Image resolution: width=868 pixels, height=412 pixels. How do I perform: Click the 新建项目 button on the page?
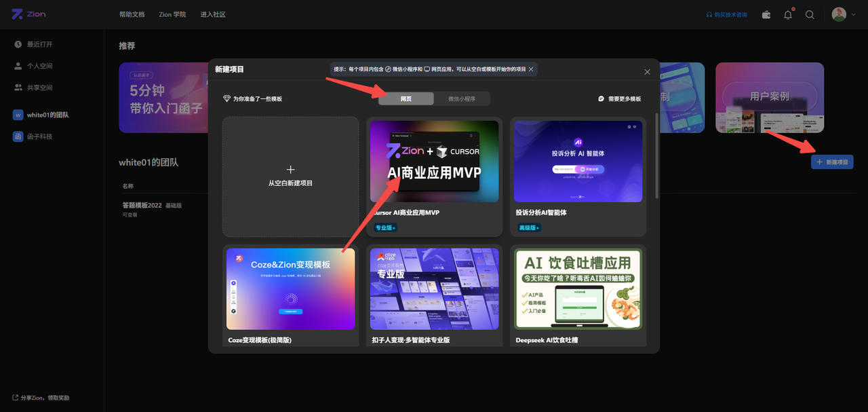tap(832, 162)
